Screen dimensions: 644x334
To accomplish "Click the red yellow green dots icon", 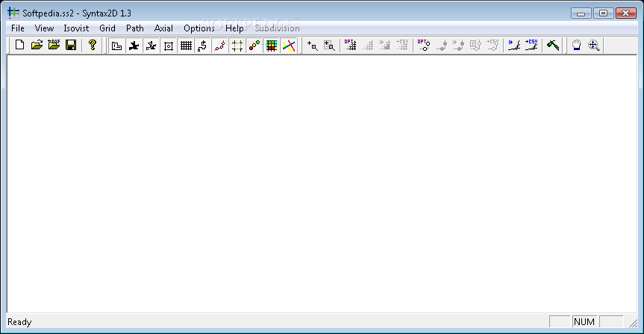I will (254, 46).
